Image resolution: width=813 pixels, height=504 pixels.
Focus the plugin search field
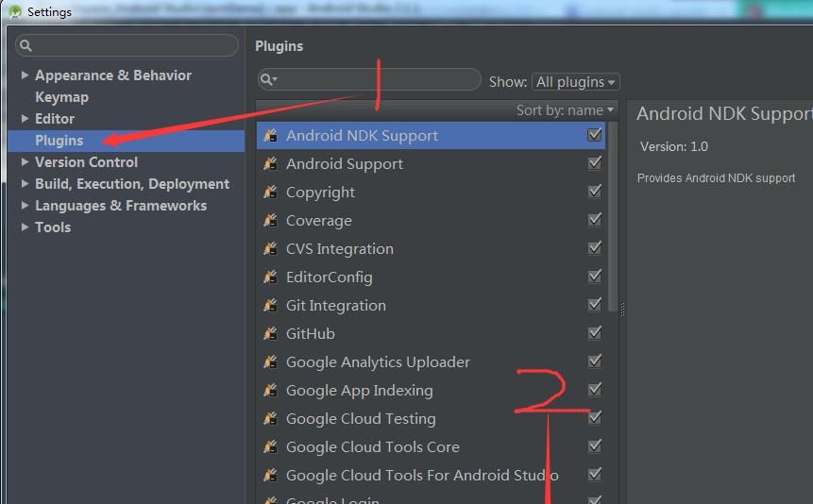369,79
